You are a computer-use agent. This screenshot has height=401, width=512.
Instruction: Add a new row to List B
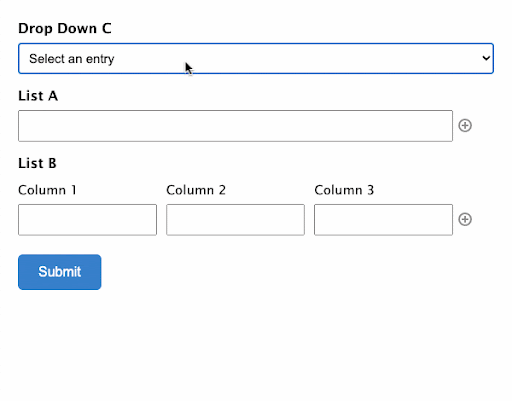coord(465,219)
